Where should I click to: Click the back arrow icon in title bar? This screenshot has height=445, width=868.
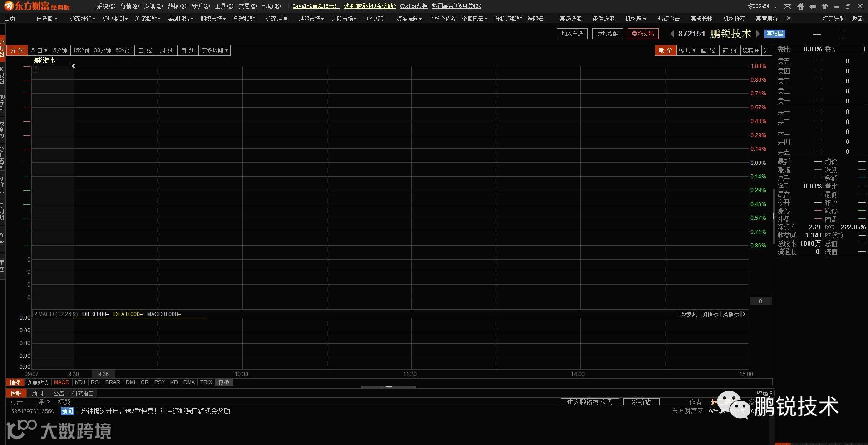813,6
